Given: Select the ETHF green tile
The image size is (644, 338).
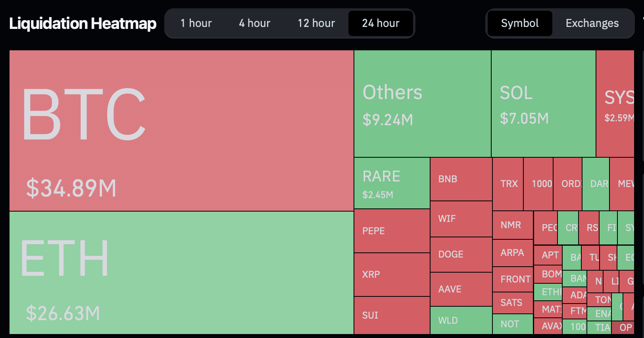Looking at the screenshot, I should point(548,292).
